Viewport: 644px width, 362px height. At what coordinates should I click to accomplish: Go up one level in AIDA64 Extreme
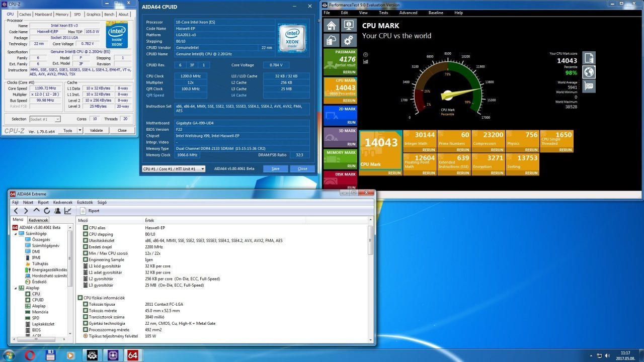(x=36, y=211)
